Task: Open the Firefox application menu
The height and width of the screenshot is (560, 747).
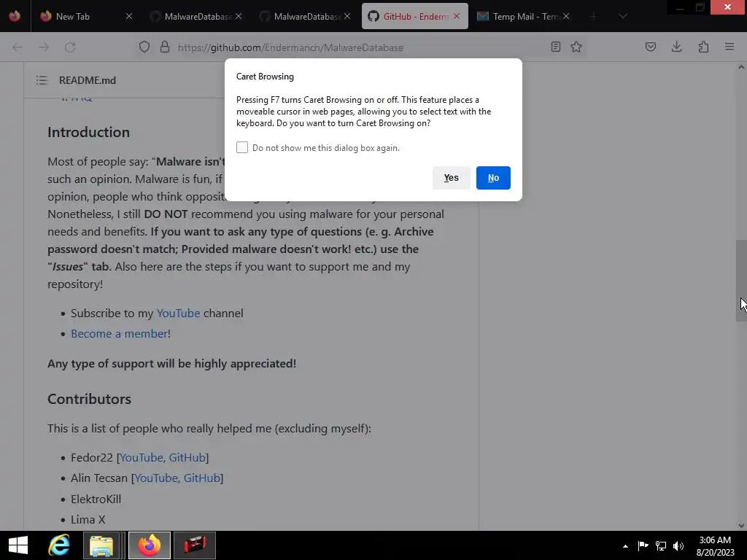Action: tap(729, 47)
